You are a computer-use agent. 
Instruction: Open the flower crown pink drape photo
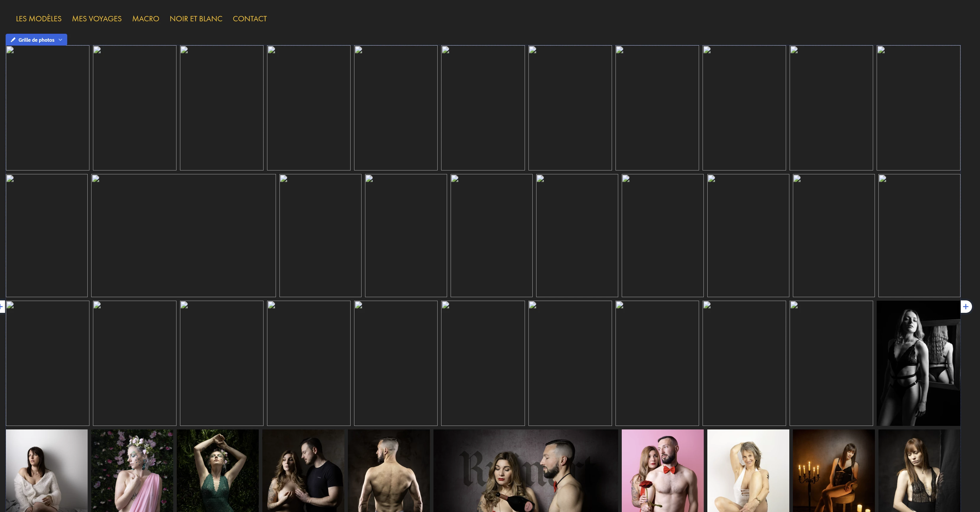tap(132, 471)
